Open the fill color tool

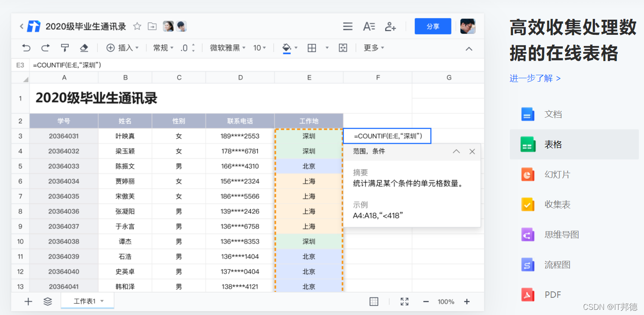coord(287,48)
